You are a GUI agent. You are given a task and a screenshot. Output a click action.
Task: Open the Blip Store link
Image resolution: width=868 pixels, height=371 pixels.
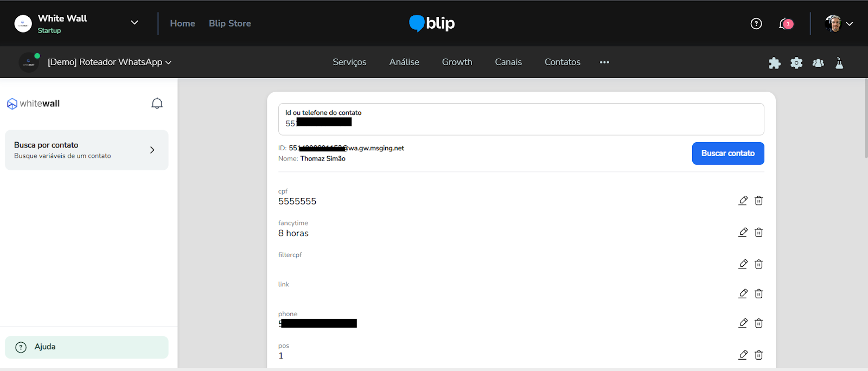[229, 23]
